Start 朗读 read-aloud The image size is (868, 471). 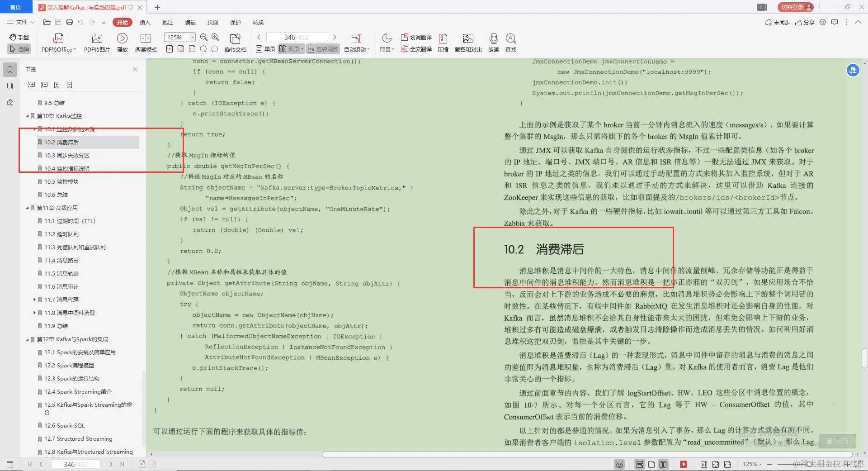coord(493,42)
